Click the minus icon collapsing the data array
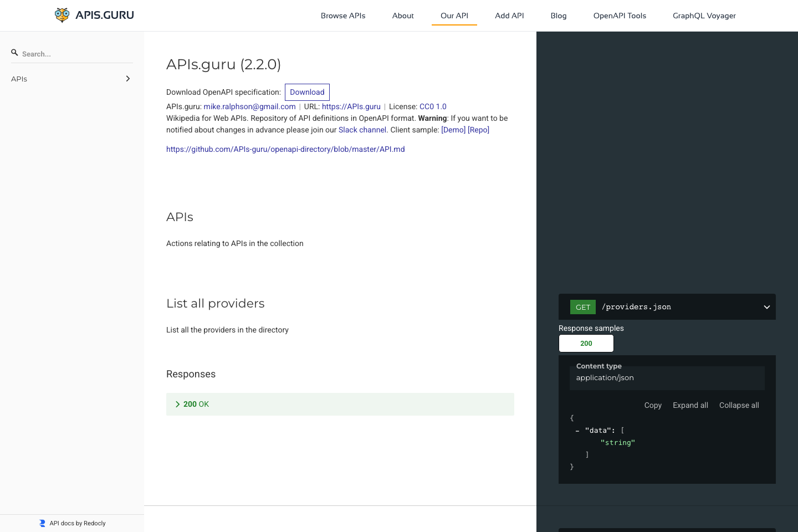This screenshot has height=532, width=798. coord(577,430)
